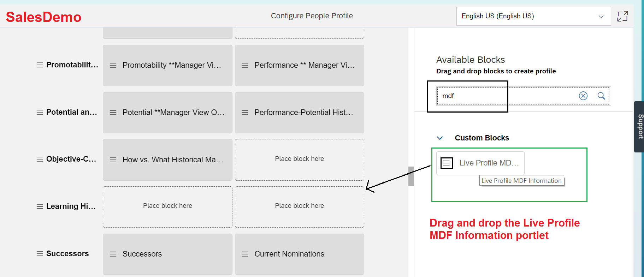Click the drag handle beside Promotability section

(40, 65)
